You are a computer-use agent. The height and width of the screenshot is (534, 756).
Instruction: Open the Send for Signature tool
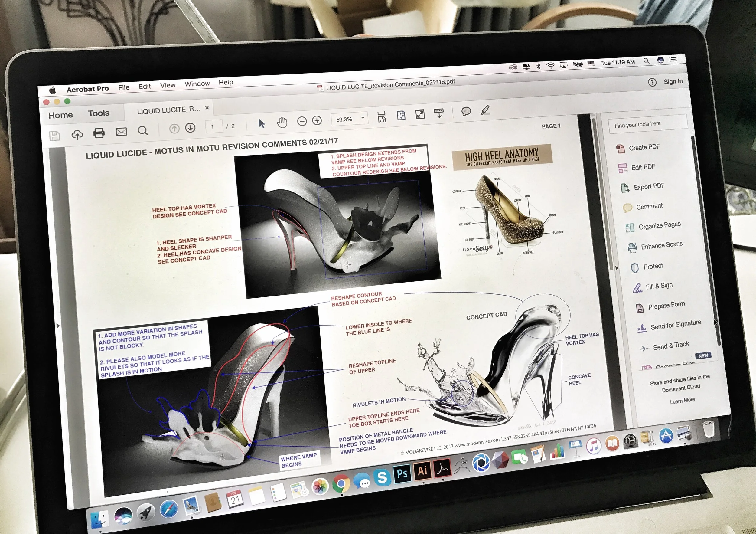pos(669,326)
